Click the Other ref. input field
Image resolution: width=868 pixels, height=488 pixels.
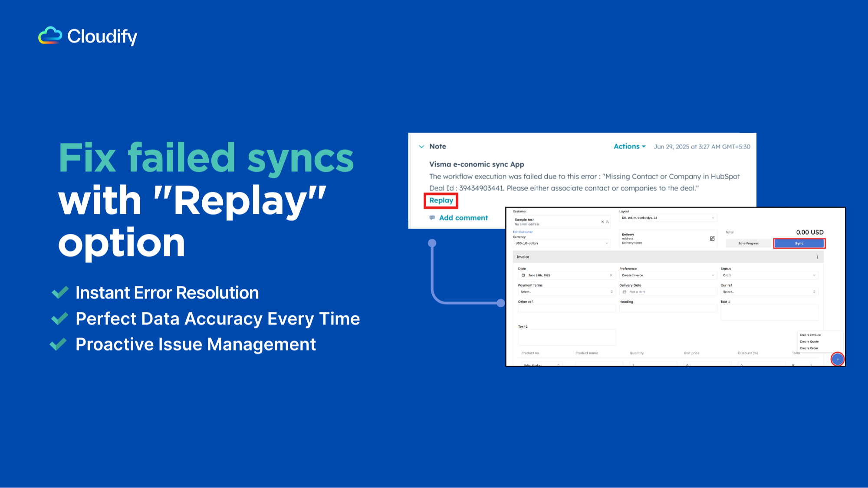pos(567,308)
